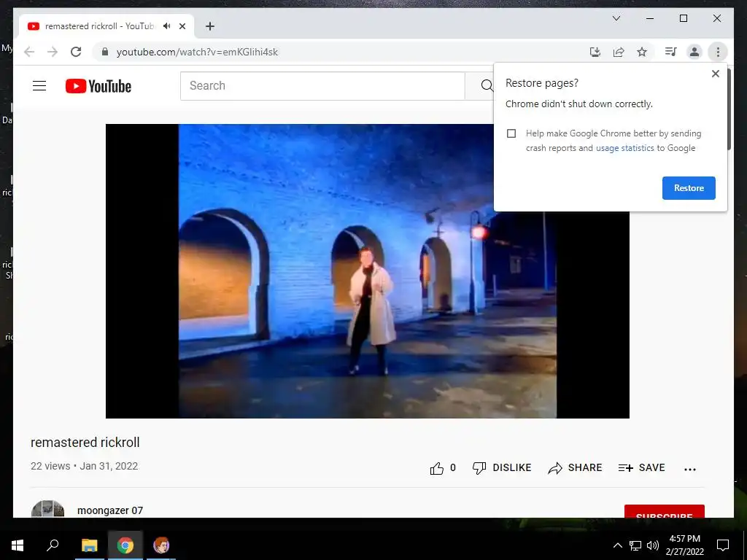Viewport: 747px width, 560px height.
Task: Click the DISLIKE button
Action: click(x=502, y=467)
